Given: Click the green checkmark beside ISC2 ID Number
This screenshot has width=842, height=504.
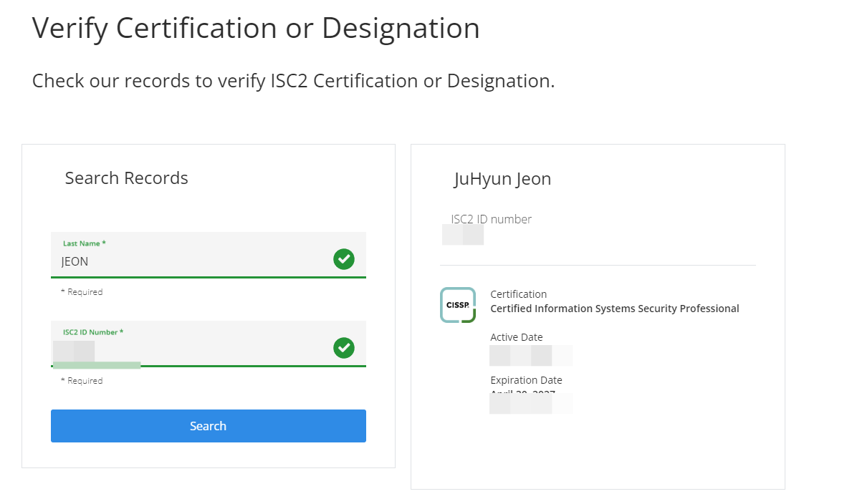Looking at the screenshot, I should coord(344,348).
